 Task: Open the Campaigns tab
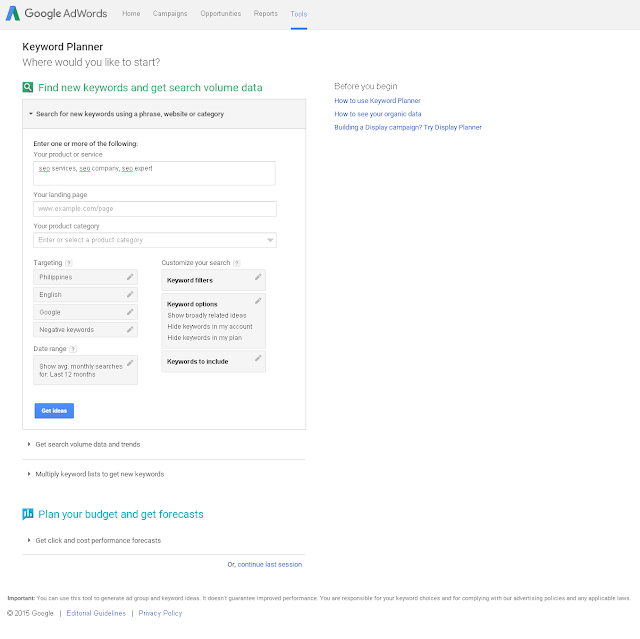[170, 14]
